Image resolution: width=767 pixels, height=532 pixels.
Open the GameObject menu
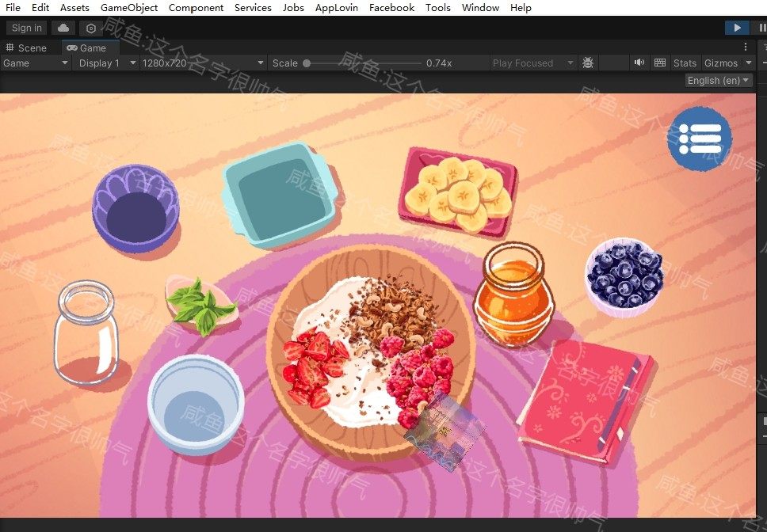[128, 8]
